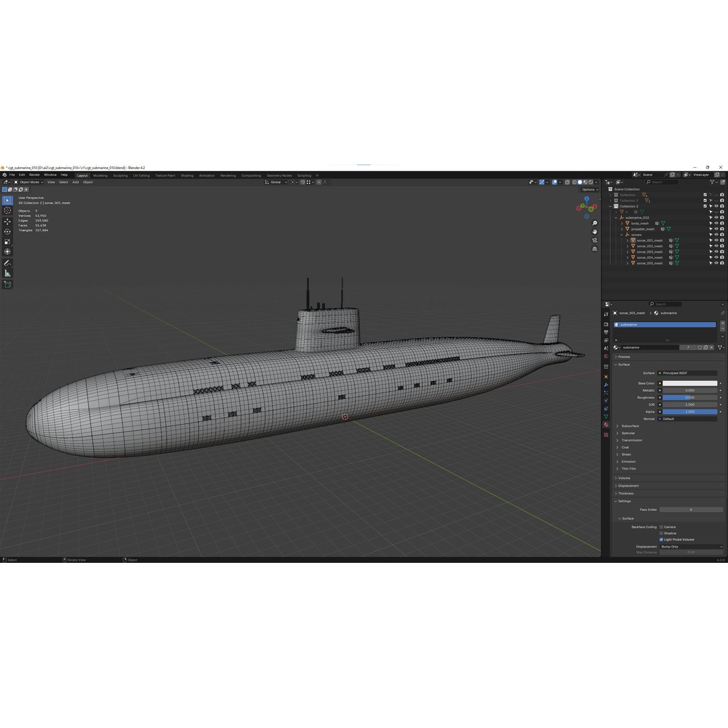Open the viewport Add menu
This screenshot has width=728, height=728.
point(75,182)
